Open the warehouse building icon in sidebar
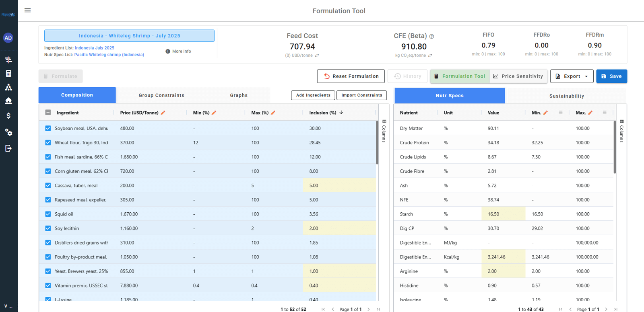The image size is (644, 312). point(8,101)
